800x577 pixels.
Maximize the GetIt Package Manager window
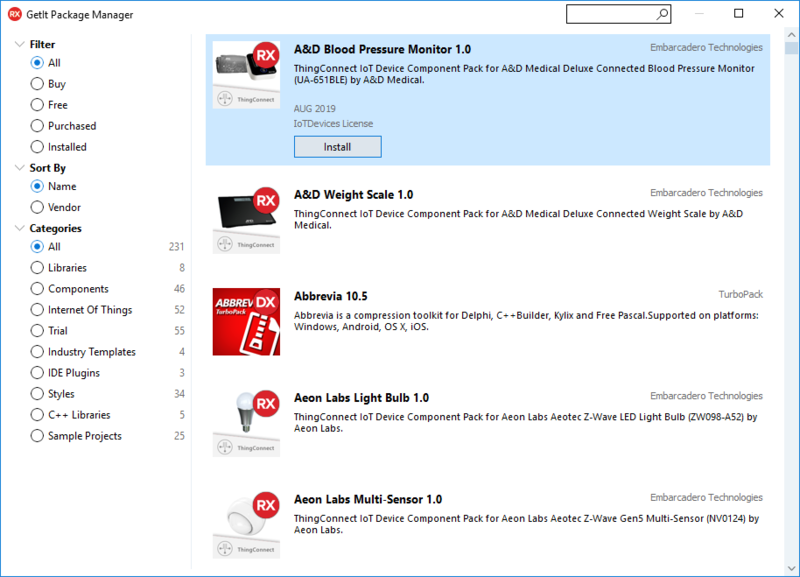coord(738,13)
